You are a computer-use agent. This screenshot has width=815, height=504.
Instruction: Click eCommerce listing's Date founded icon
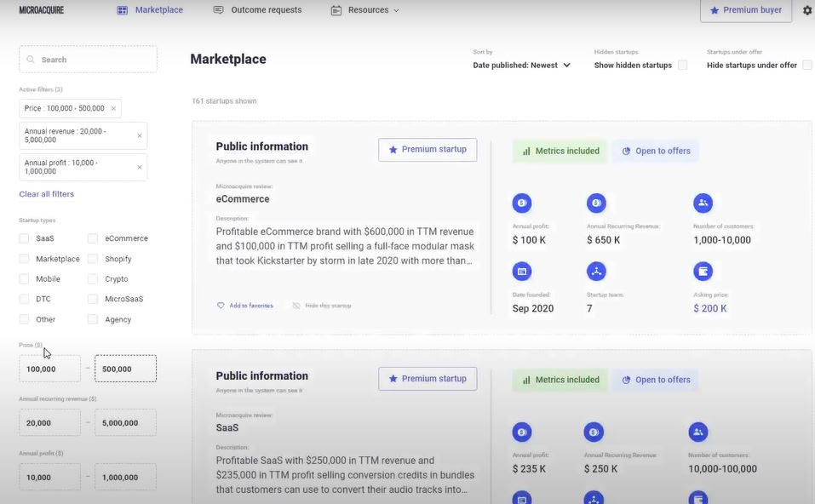click(x=522, y=272)
